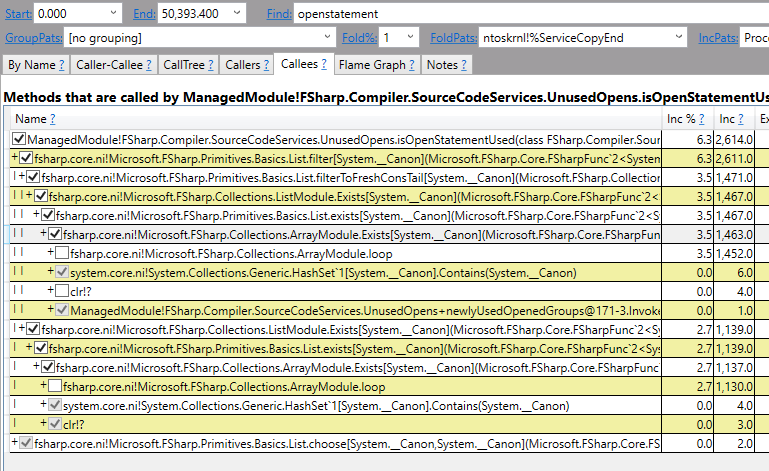This screenshot has width=769, height=471.
Task: Switch to the By Name tab
Action: coord(36,65)
